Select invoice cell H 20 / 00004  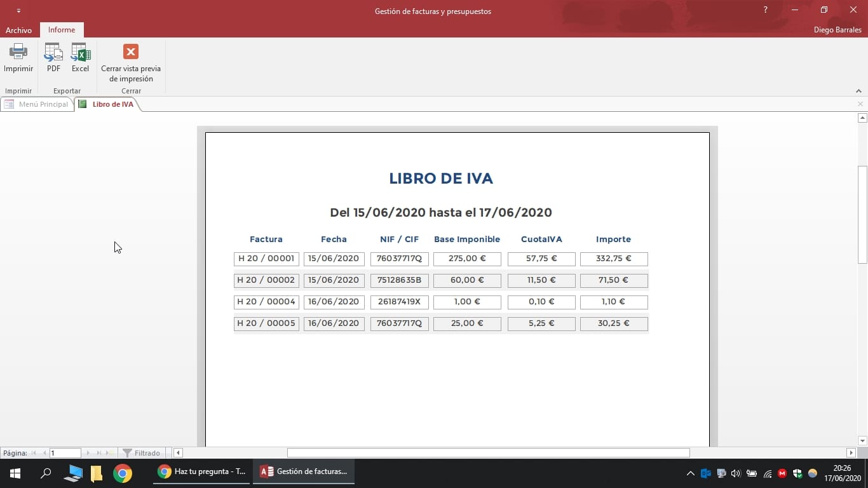[x=266, y=302]
